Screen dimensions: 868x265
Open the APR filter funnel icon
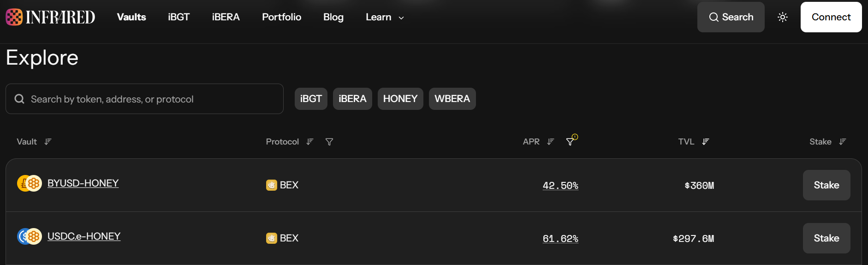pos(571,141)
